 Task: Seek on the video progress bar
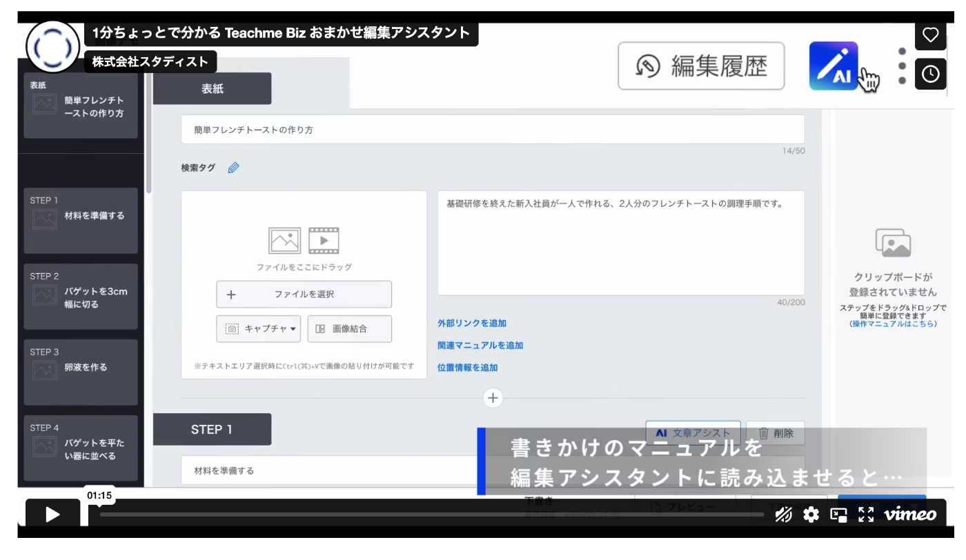tap(431, 514)
